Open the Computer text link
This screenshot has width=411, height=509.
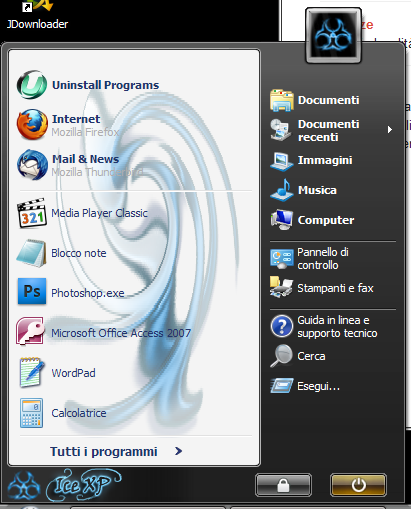click(326, 220)
